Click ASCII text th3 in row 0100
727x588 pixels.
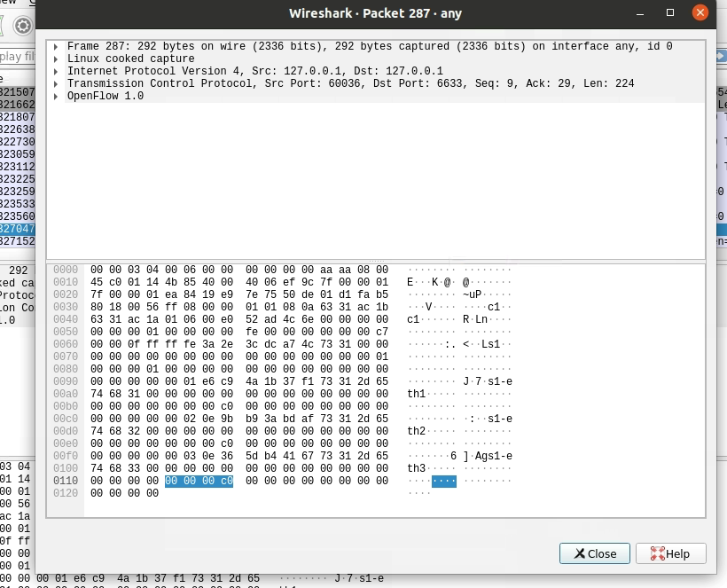coord(417,468)
